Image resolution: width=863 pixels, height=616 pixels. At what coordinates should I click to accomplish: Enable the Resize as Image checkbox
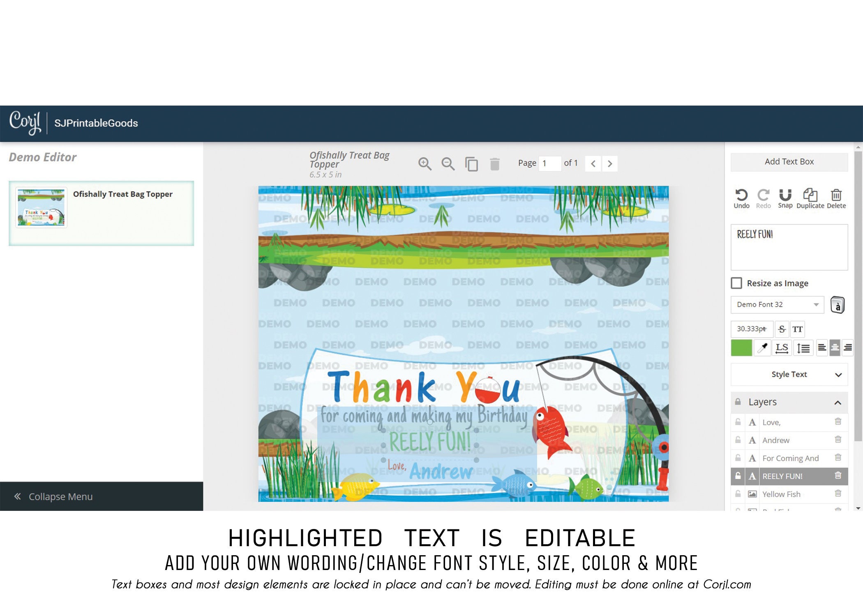pos(736,283)
